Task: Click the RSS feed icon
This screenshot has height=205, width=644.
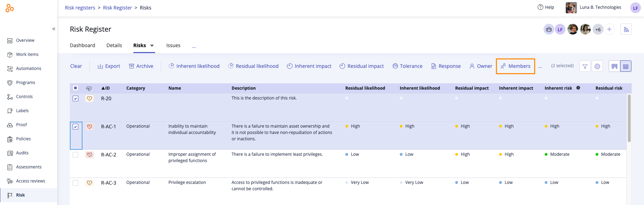Action: pos(626,30)
